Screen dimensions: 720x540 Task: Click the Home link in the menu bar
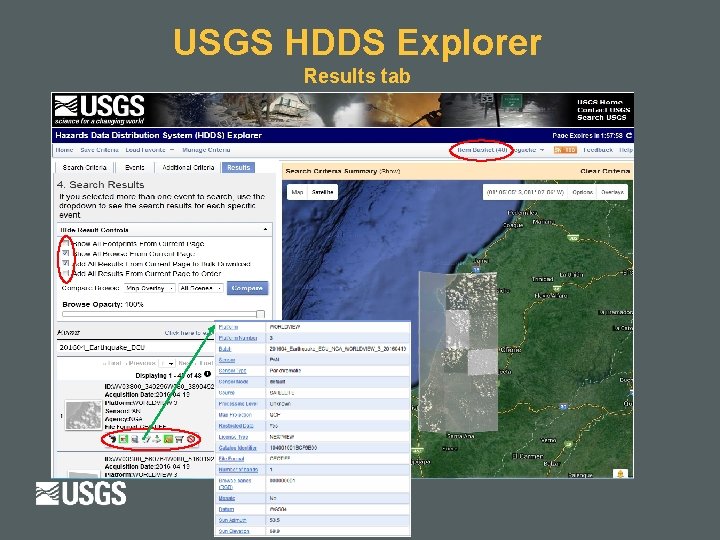64,150
